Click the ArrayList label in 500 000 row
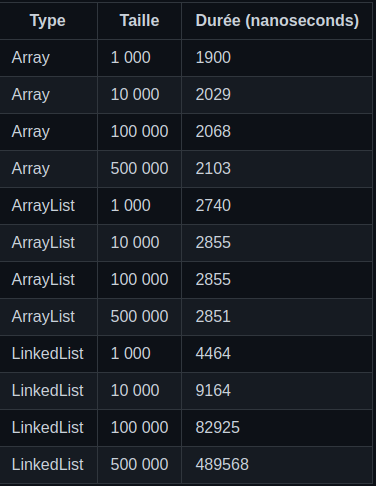Screen dimensions: 376x486 43,317
